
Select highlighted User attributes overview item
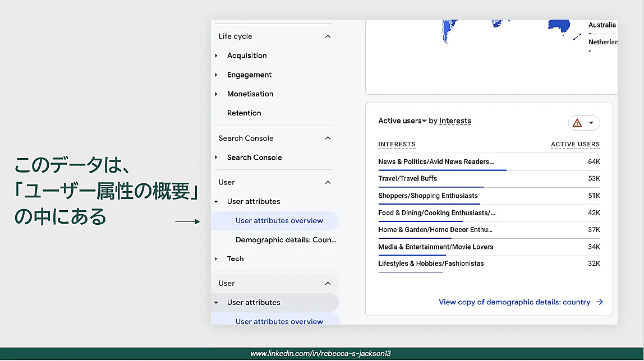tap(279, 221)
